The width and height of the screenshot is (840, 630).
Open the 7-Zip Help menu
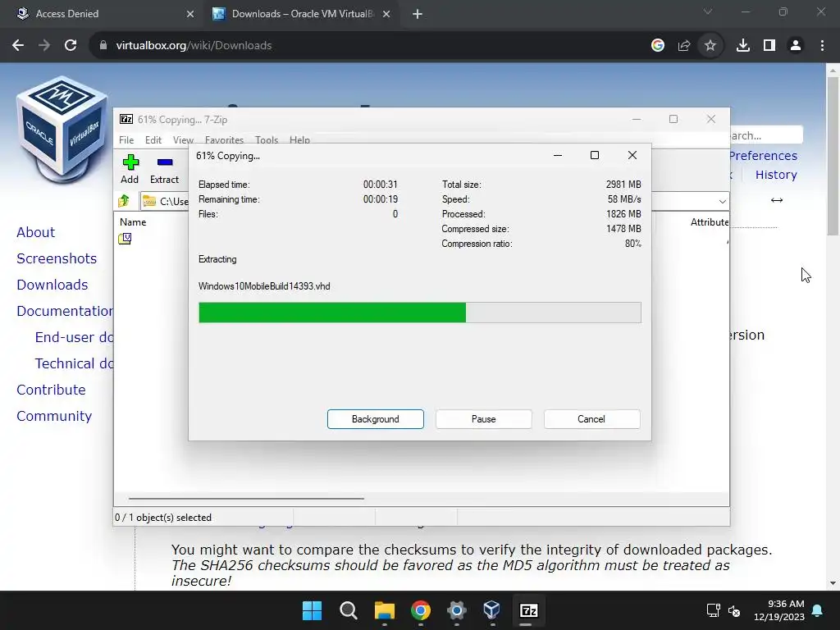[x=299, y=139]
